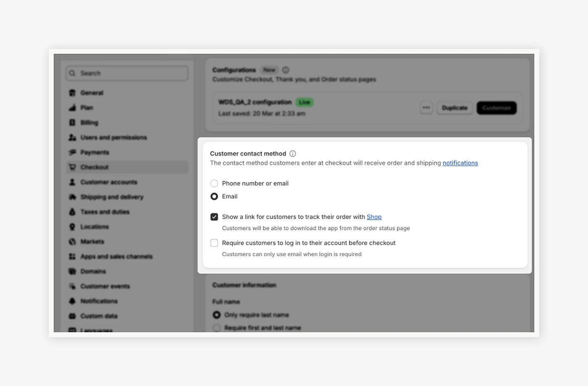Click the Shipping and delivery truck icon
The image size is (588, 386).
coord(72,197)
